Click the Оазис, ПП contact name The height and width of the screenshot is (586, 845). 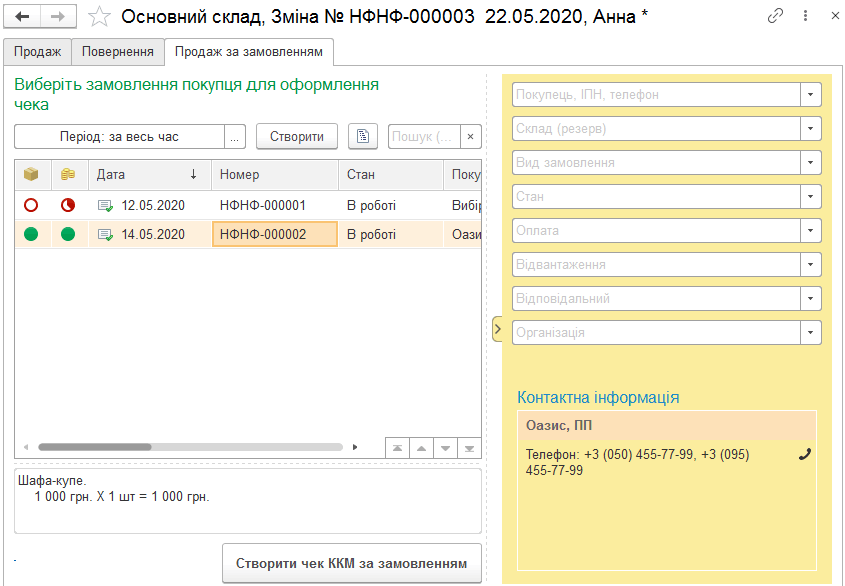click(559, 425)
